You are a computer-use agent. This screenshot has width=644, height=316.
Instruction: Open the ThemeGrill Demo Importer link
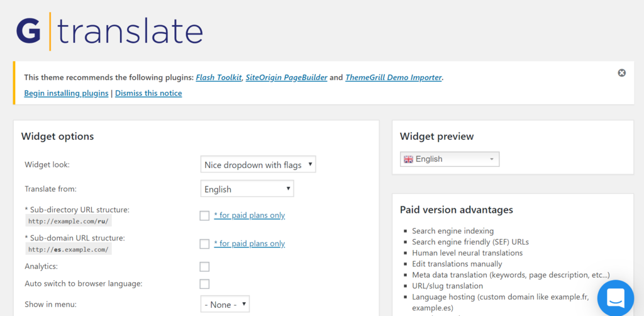(x=394, y=77)
